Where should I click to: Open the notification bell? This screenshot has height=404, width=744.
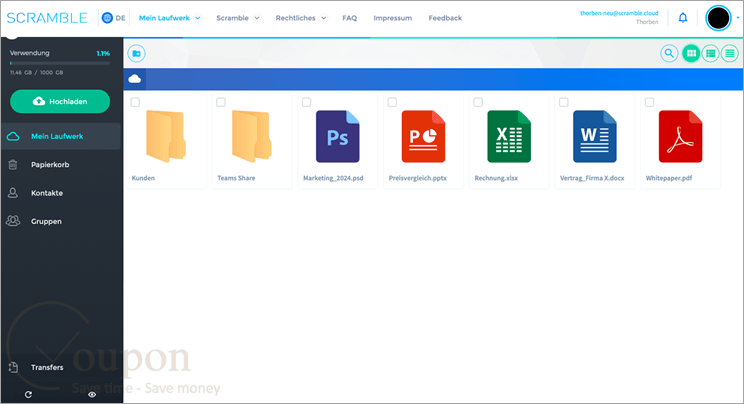coord(683,18)
